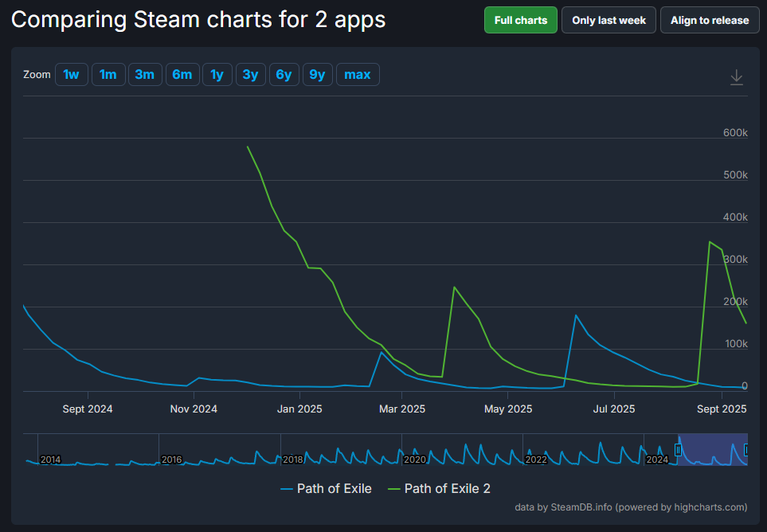Click navigator timeline near 2022

click(x=536, y=460)
